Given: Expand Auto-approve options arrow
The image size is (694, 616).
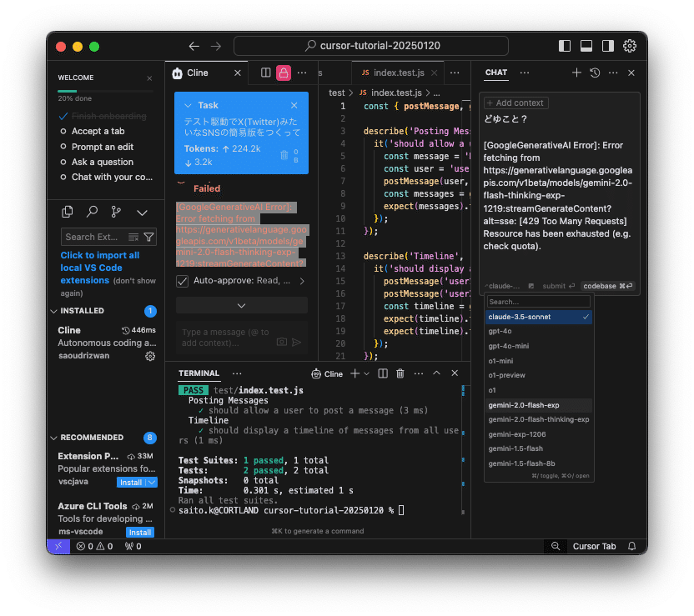Looking at the screenshot, I should [x=302, y=281].
